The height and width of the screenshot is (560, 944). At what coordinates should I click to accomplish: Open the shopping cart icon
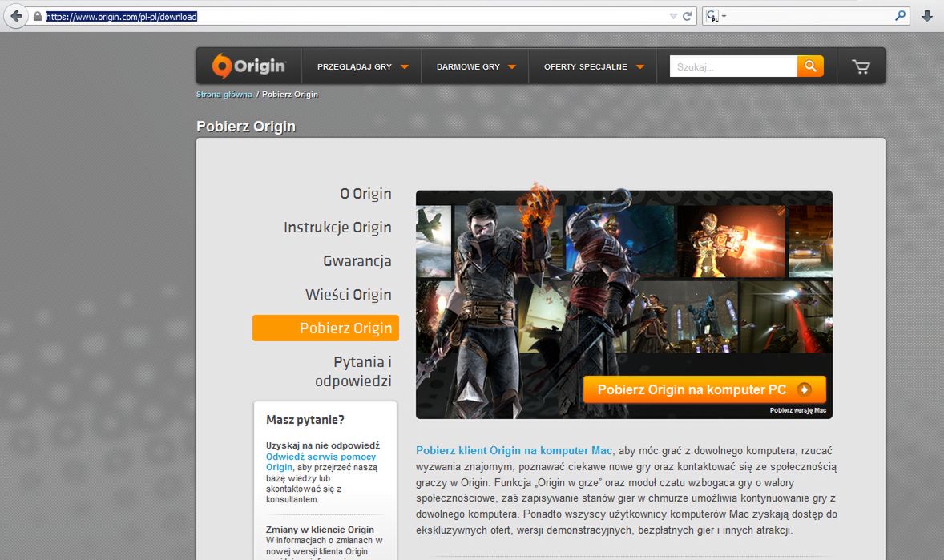click(861, 66)
